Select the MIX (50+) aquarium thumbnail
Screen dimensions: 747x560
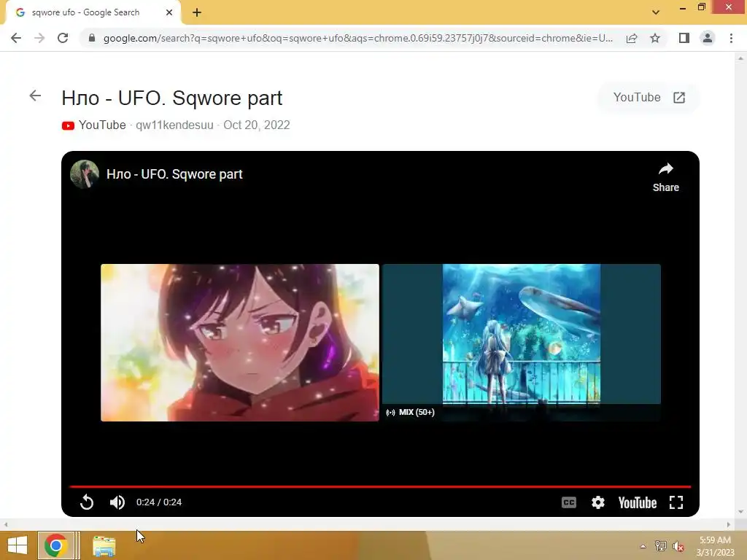(x=522, y=343)
